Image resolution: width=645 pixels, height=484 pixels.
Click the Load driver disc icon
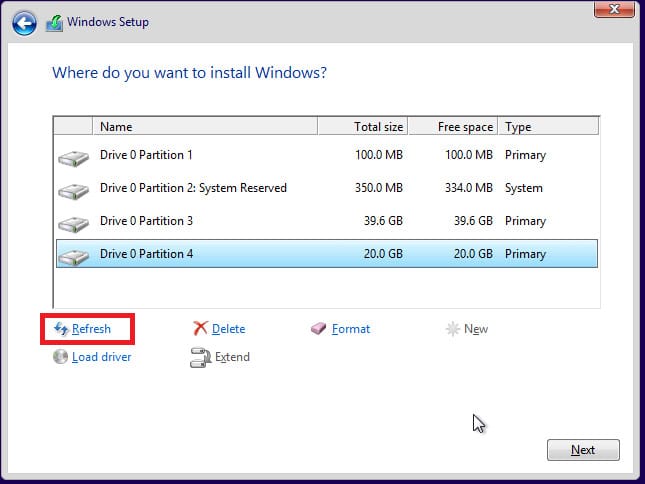[x=60, y=357]
